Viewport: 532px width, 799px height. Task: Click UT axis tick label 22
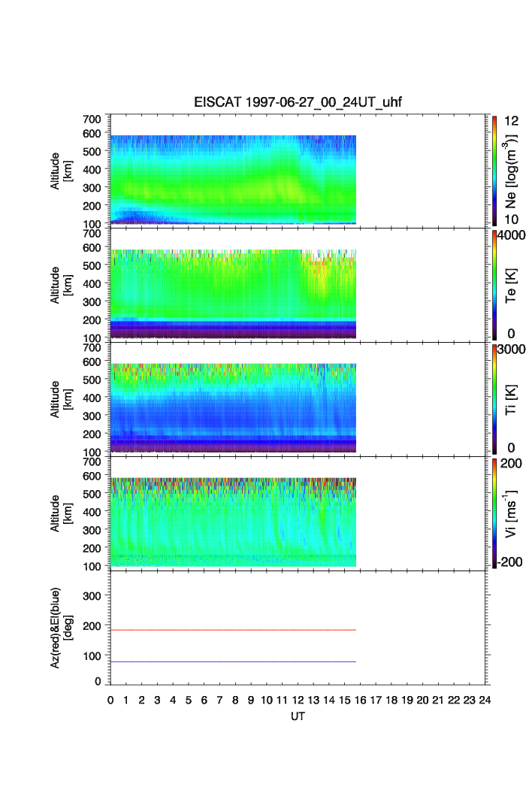[x=454, y=700]
